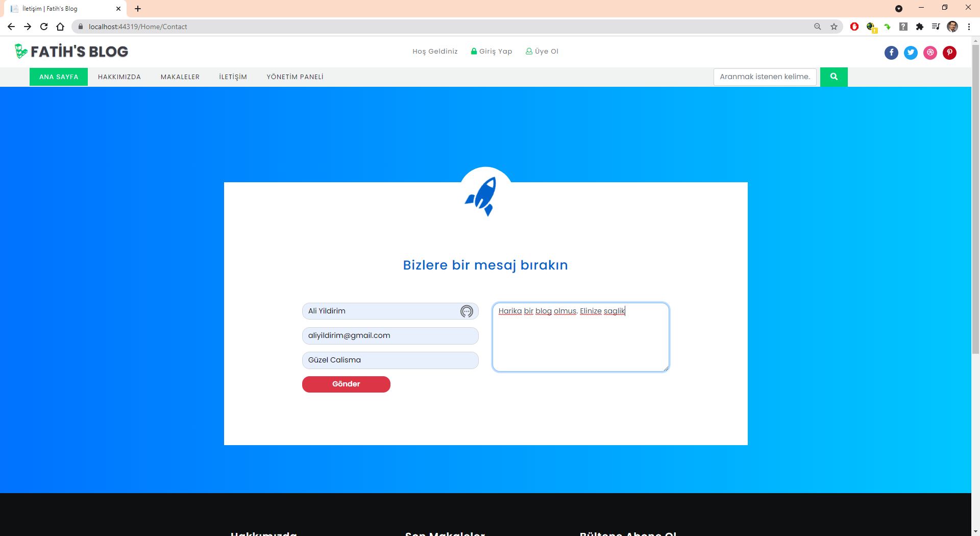This screenshot has height=536, width=980.
Task: Click the Bizlere bir mesaj bırakın heading
Action: [485, 265]
